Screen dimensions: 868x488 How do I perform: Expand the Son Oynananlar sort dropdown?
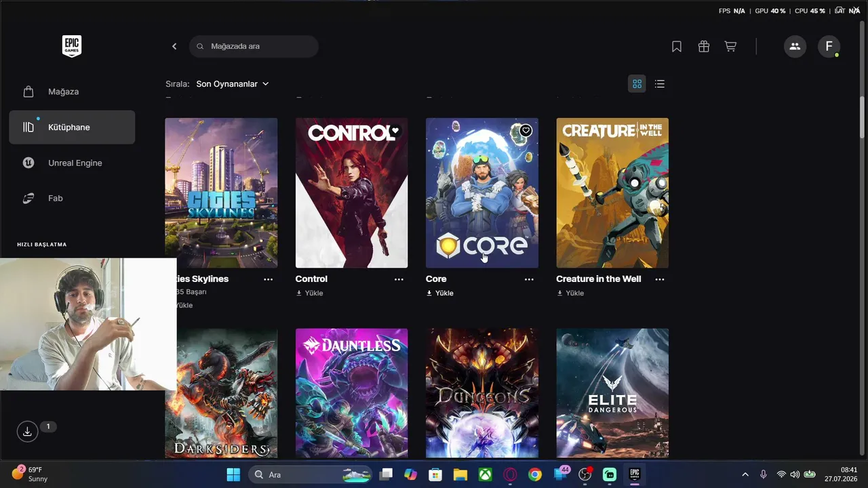point(233,84)
